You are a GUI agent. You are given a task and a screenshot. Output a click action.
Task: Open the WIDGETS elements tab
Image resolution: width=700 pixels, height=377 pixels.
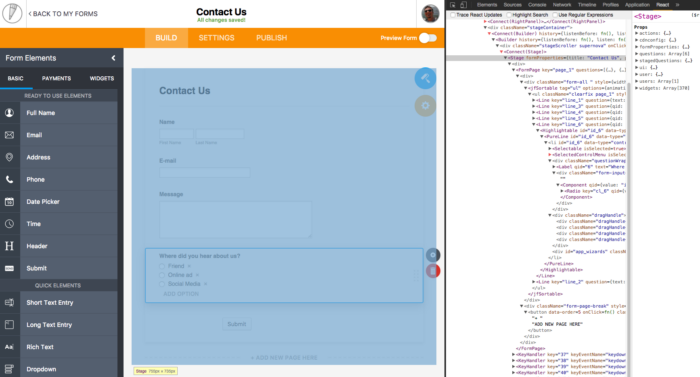click(102, 78)
